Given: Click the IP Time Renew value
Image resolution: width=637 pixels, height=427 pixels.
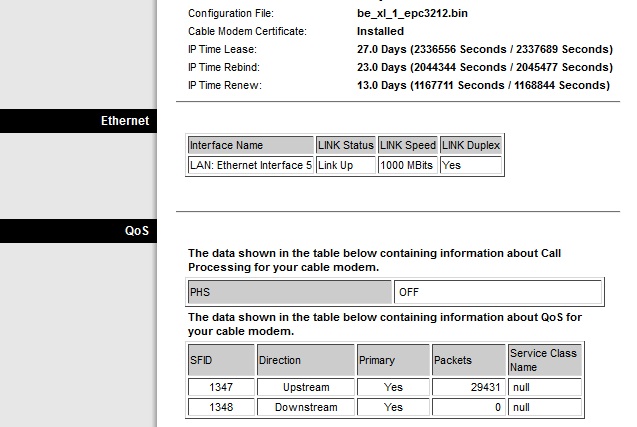Looking at the screenshot, I should click(483, 85).
